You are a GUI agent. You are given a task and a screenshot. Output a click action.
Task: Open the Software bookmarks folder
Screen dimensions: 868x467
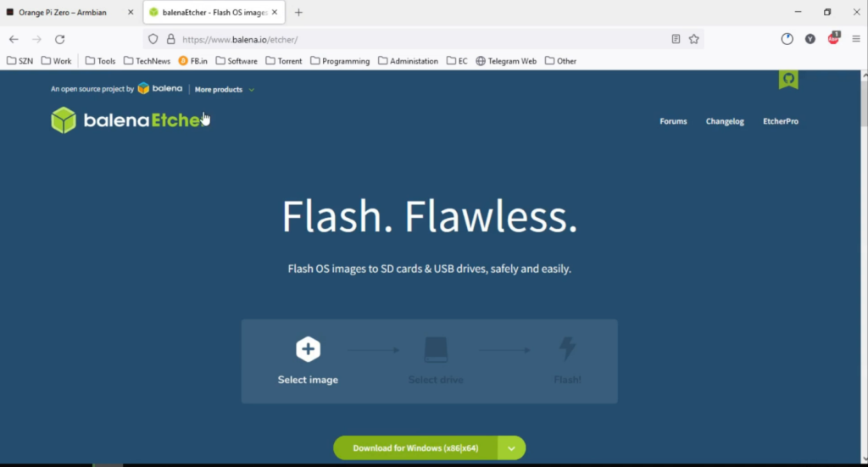click(x=236, y=61)
